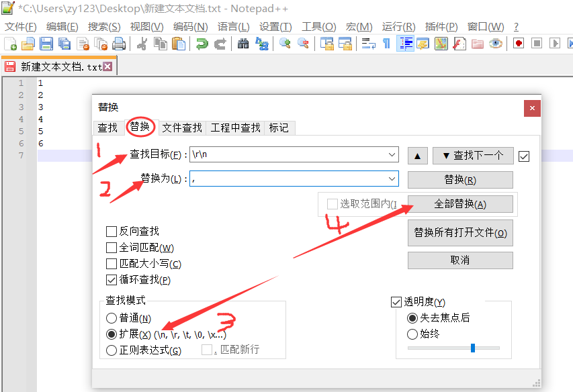Click the Zoom In magnifier icon
Screen dimensions: 573x392
(285, 44)
